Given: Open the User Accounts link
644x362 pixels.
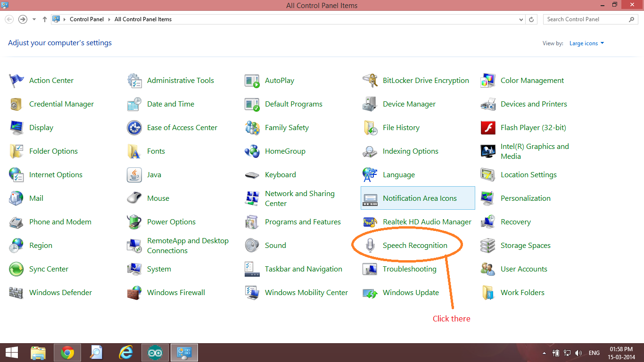Looking at the screenshot, I should click(524, 269).
